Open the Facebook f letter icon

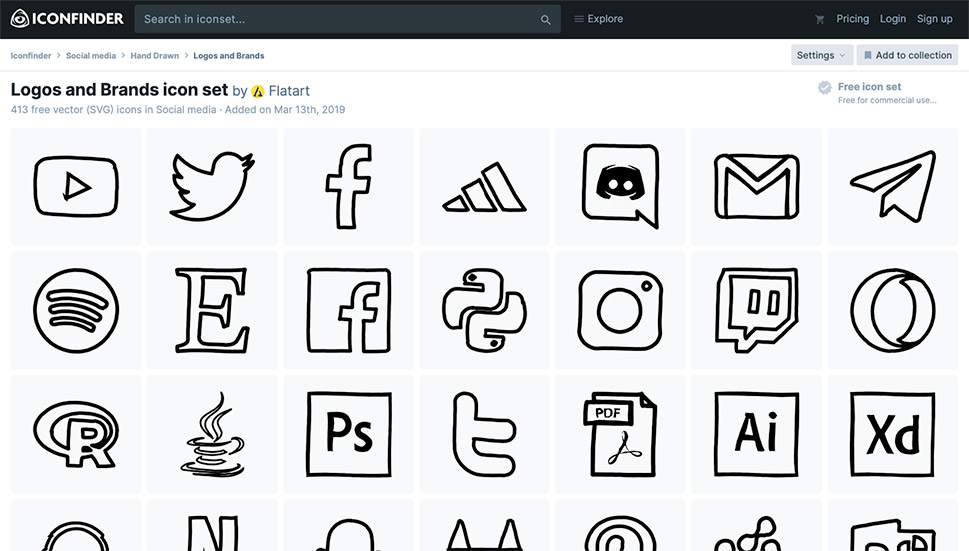348,187
